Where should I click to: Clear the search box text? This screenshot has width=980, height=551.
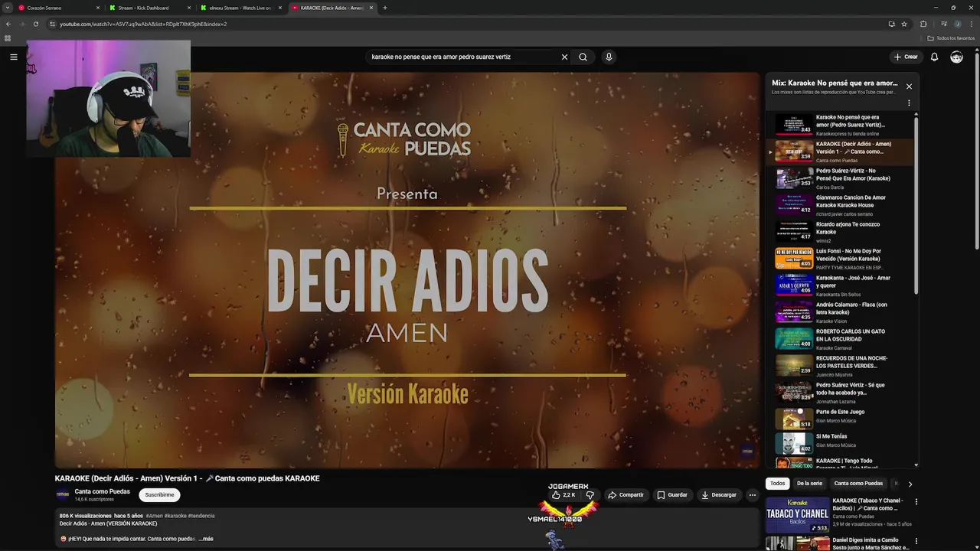coord(564,57)
